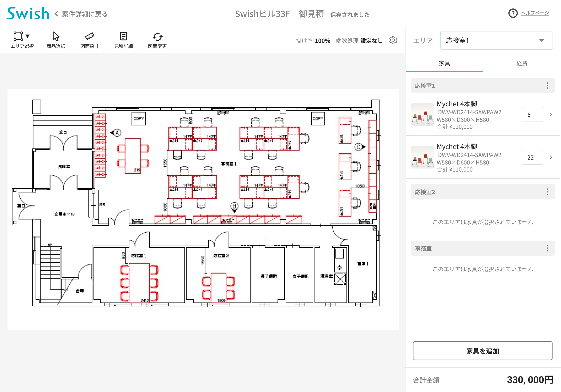Open the 応接室2 section kebab menu

tap(547, 192)
